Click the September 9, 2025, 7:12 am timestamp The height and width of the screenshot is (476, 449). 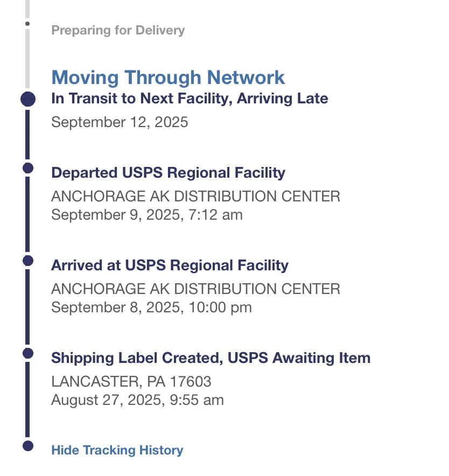pyautogui.click(x=146, y=215)
